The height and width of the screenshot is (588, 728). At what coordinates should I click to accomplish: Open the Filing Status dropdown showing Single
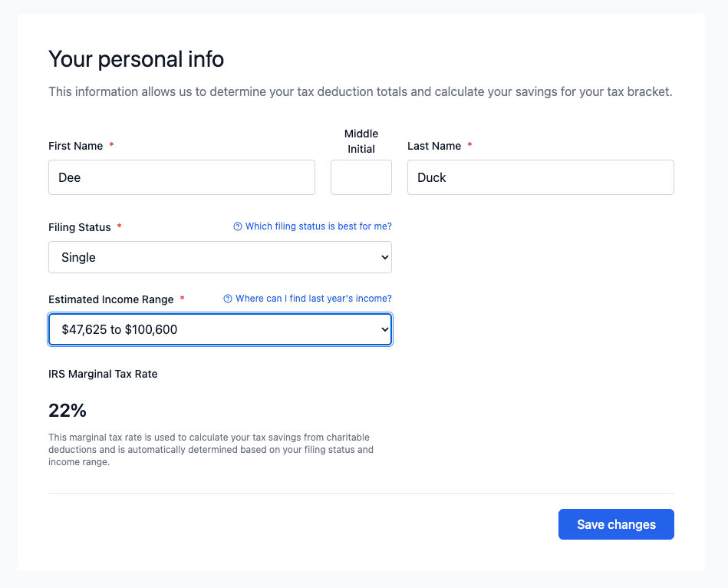coord(219,257)
